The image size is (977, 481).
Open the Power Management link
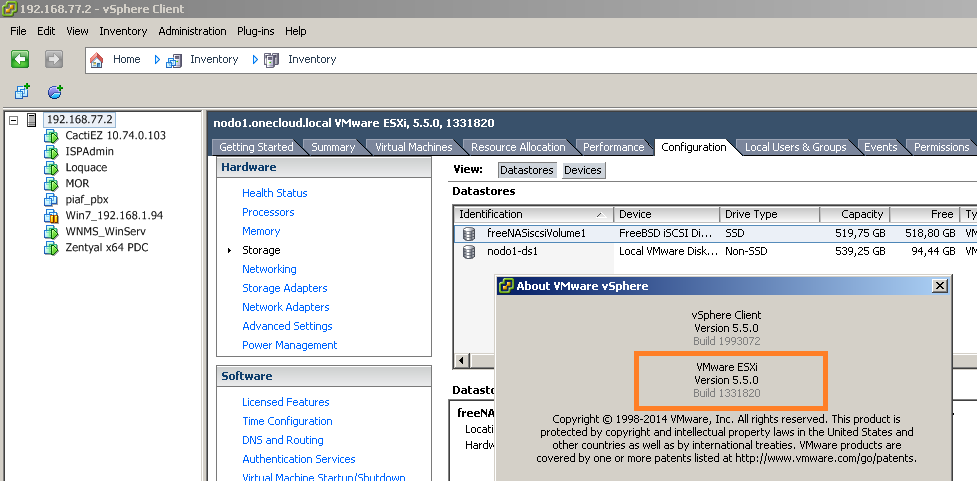tap(290, 345)
